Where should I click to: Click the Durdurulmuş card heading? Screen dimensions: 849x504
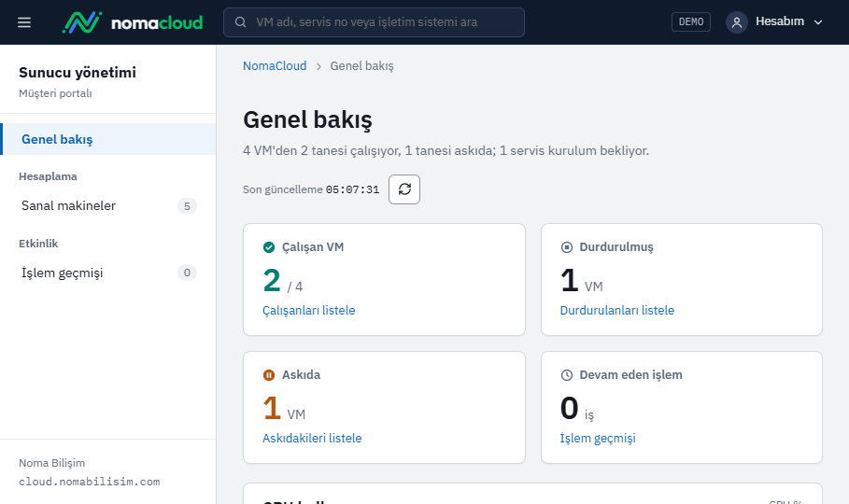tap(616, 246)
